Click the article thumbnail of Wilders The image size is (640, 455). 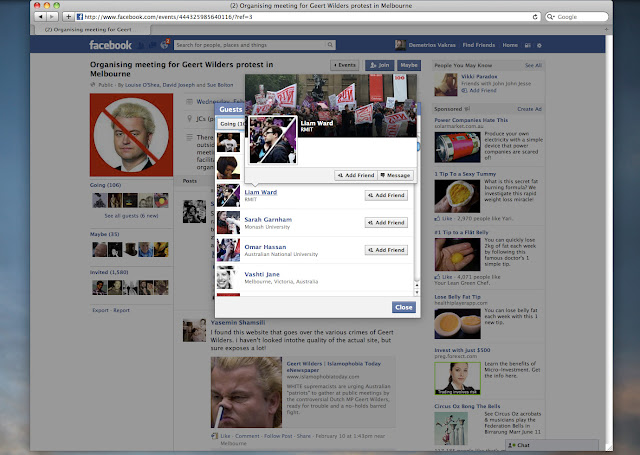coord(246,392)
